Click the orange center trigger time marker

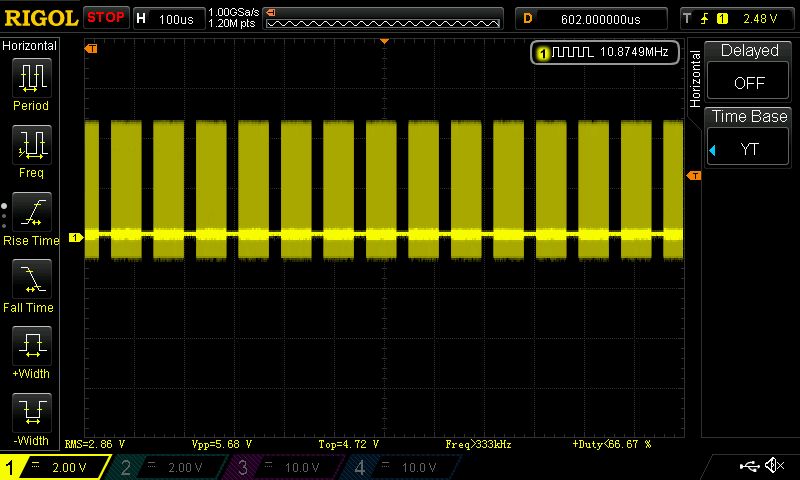385,41
